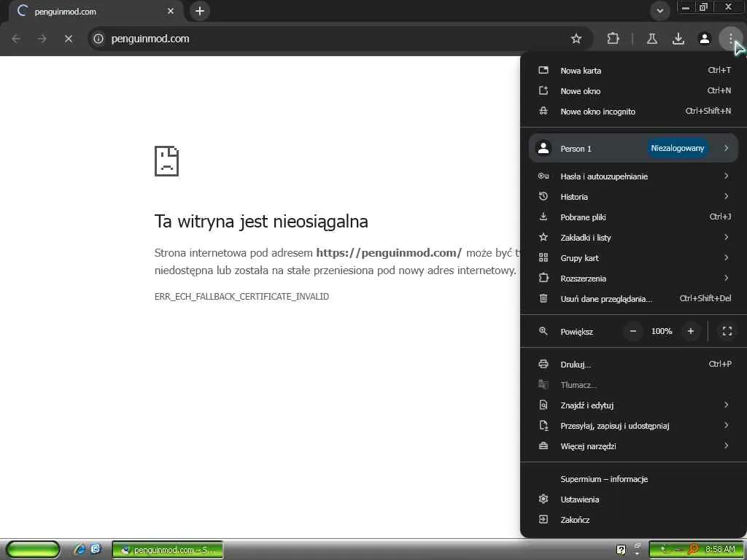
Task: Click the Powiększ magnifier icon
Action: (543, 331)
